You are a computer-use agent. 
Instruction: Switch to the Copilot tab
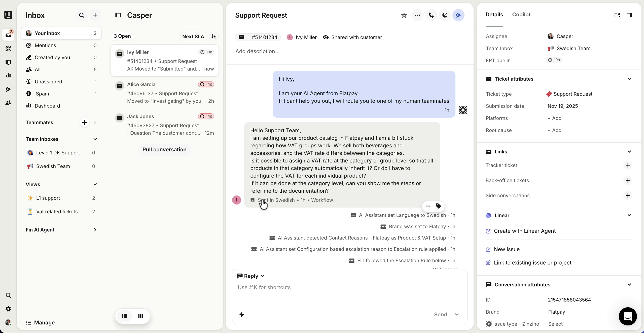pyautogui.click(x=521, y=15)
